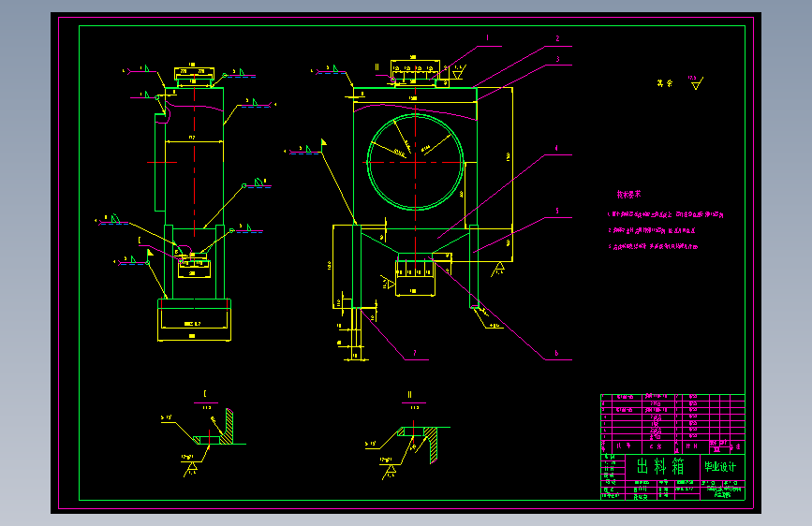Click the hatched section in detail II

pyautogui.click(x=431, y=444)
